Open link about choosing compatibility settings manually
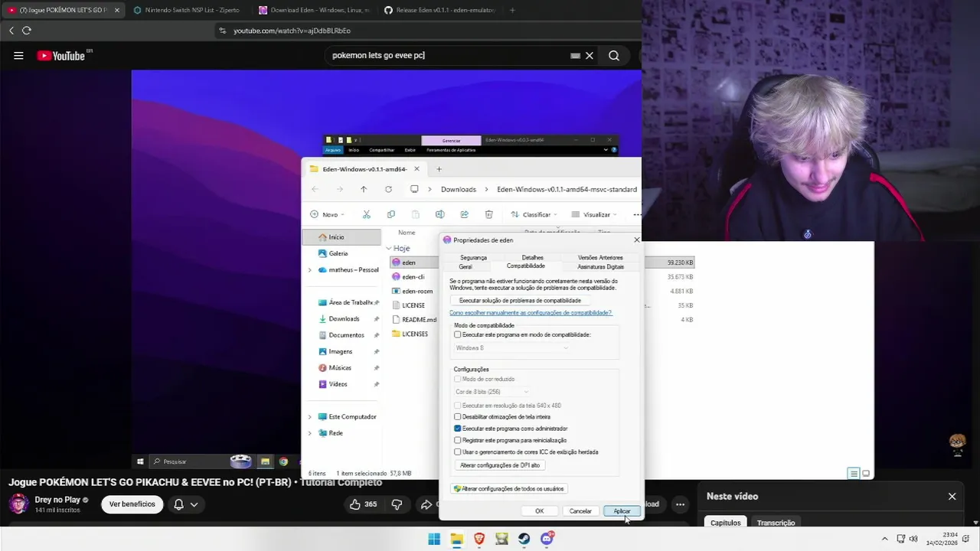 531,313
